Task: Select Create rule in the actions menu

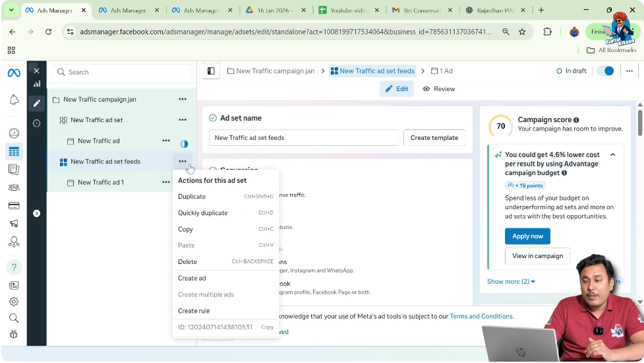Action: pos(194,311)
